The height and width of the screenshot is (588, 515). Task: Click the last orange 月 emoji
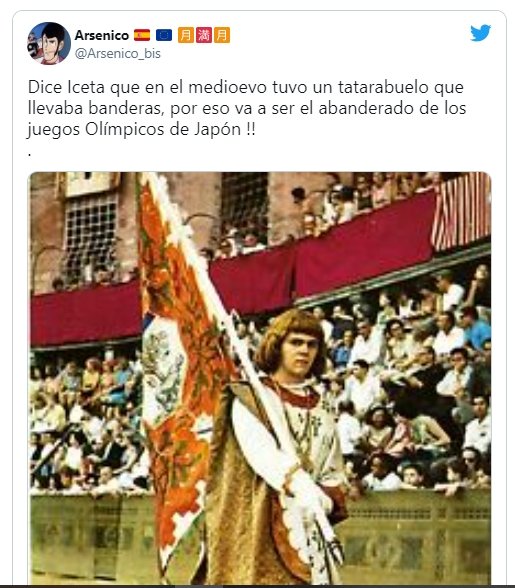(x=222, y=35)
